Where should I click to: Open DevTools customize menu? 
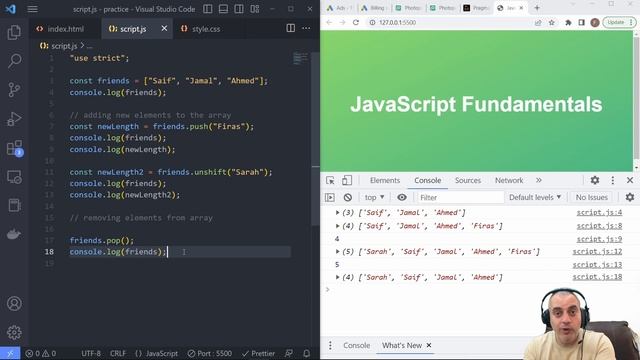pos(612,180)
